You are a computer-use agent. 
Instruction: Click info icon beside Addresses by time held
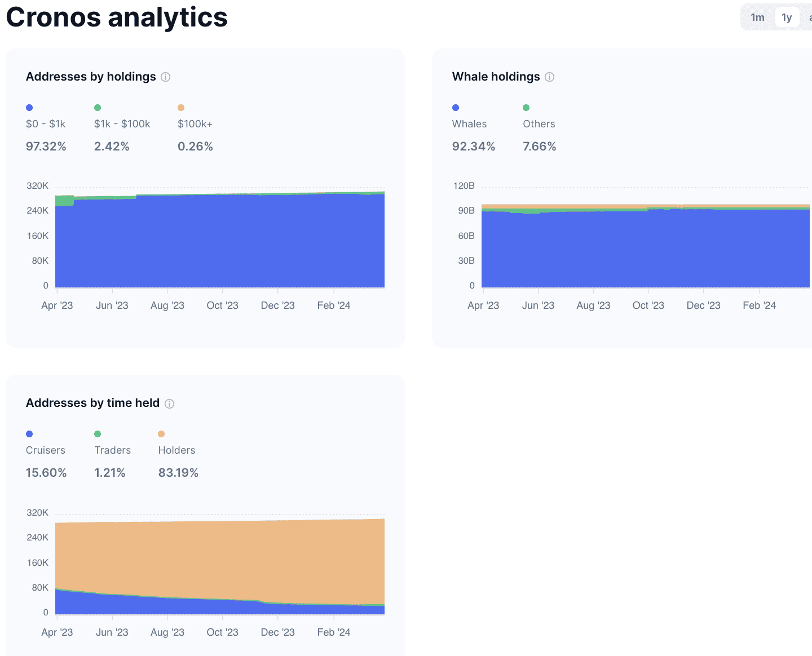(x=170, y=404)
